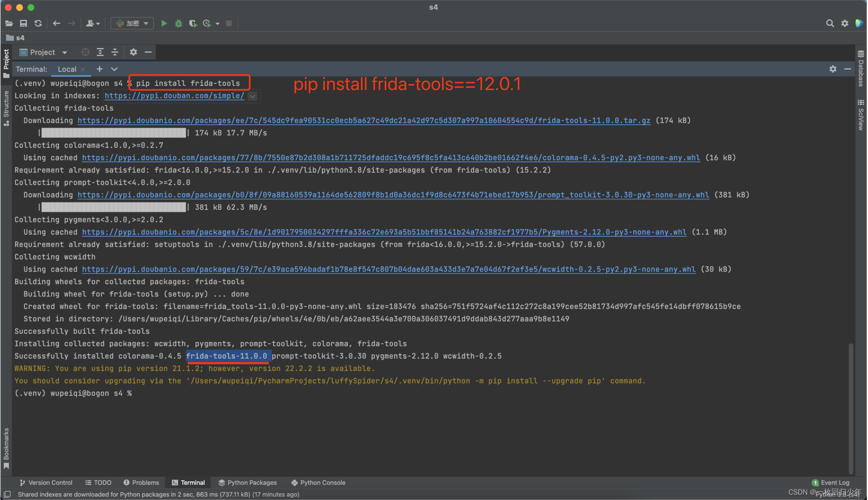Toggle the Database tool window
The image size is (868, 500).
pyautogui.click(x=861, y=69)
